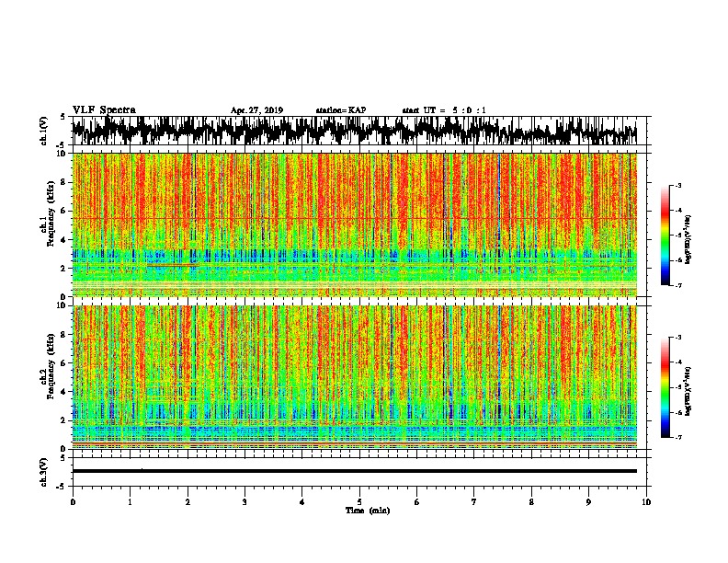Click the "-3" tick on the ch.2 colorbar
The width and height of the screenshot is (728, 563).
tap(677, 338)
